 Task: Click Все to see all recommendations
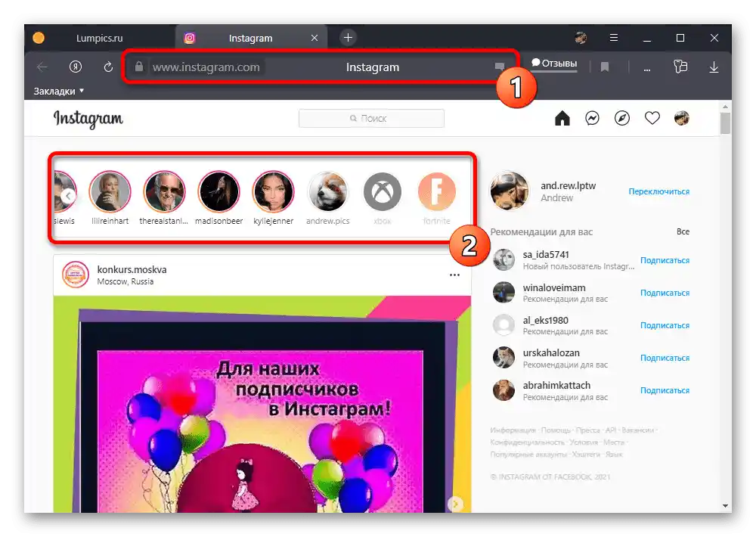pyautogui.click(x=683, y=231)
